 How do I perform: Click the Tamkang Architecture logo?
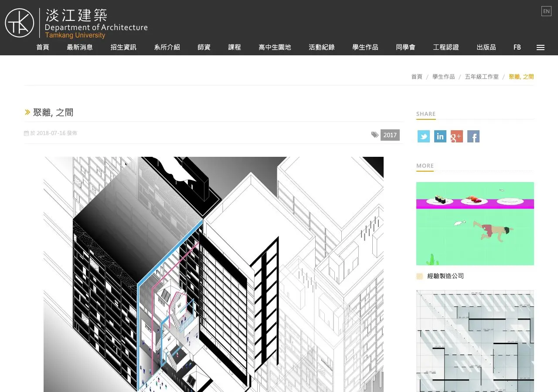[x=76, y=23]
